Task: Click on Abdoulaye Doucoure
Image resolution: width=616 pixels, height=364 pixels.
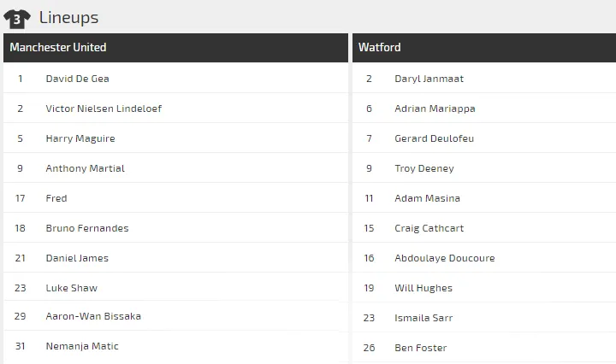Action: 444,258
